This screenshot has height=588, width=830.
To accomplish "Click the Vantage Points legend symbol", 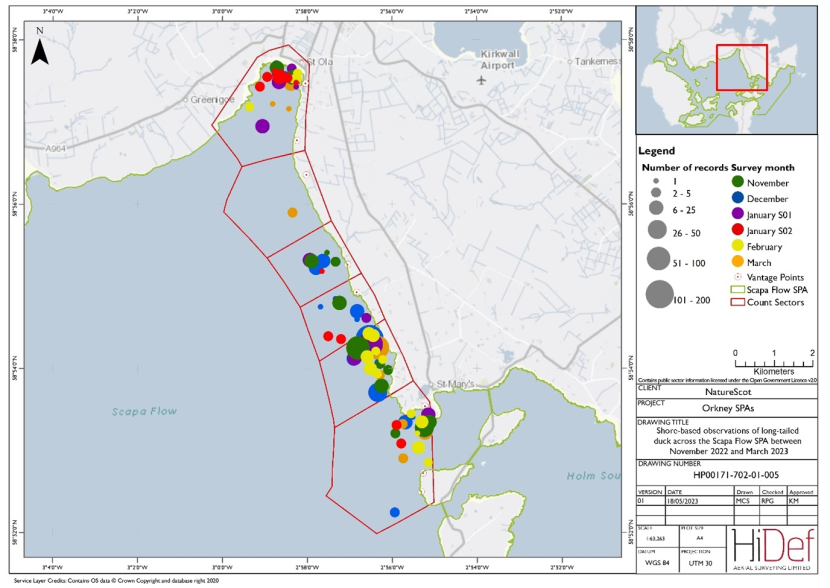I will tap(737, 277).
